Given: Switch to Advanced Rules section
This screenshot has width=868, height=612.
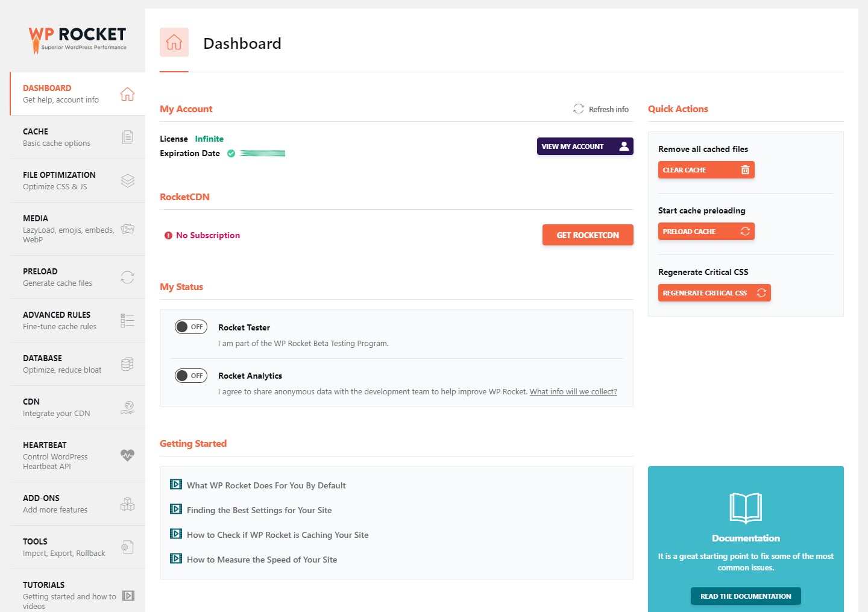Looking at the screenshot, I should click(x=78, y=321).
